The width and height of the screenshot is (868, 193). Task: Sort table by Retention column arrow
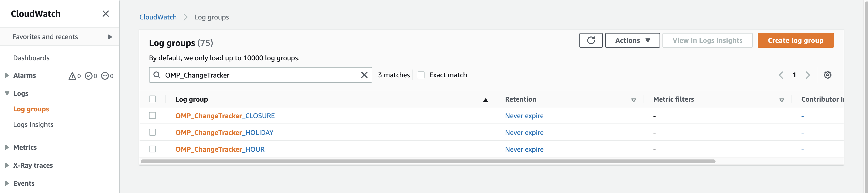tap(633, 100)
